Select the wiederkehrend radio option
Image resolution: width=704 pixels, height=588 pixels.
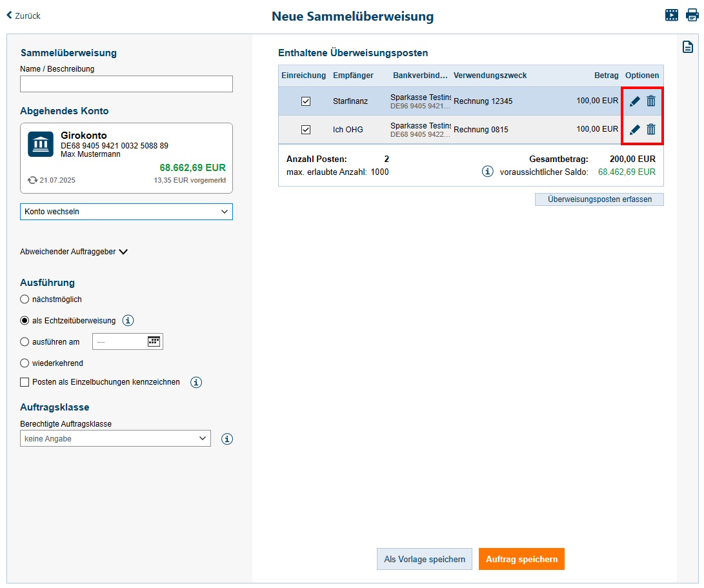tap(25, 363)
